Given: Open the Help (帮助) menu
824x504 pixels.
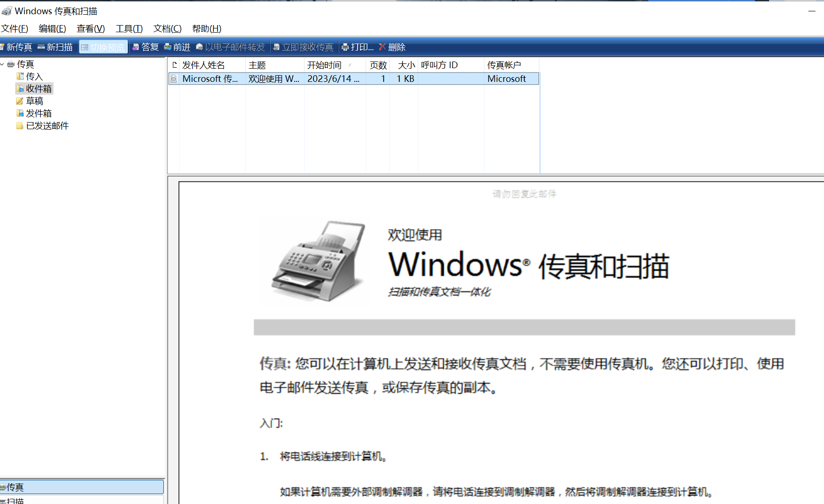Looking at the screenshot, I should click(206, 28).
